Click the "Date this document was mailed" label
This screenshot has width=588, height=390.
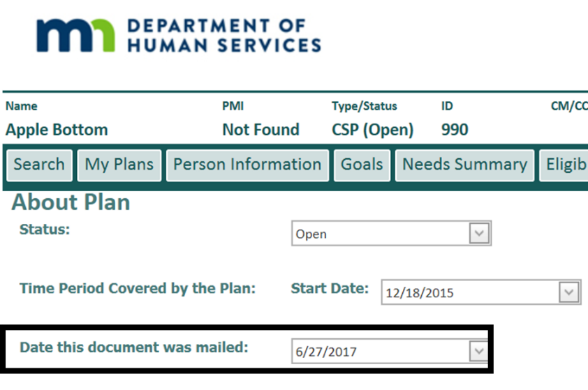coord(134,347)
